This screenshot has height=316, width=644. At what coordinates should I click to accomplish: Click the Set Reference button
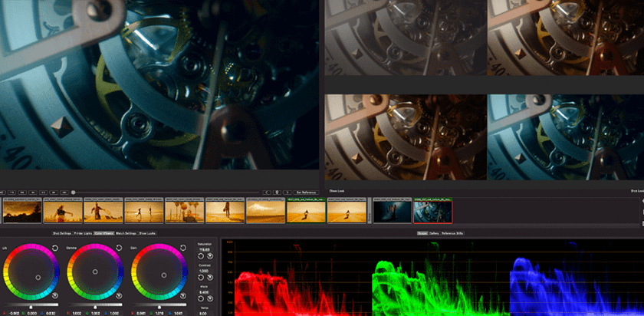tap(306, 192)
